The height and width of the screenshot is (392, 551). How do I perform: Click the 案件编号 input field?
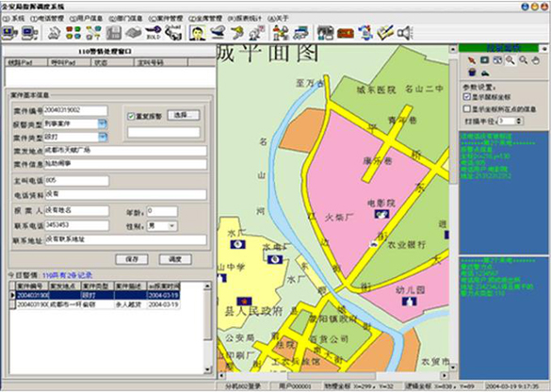click(75, 110)
